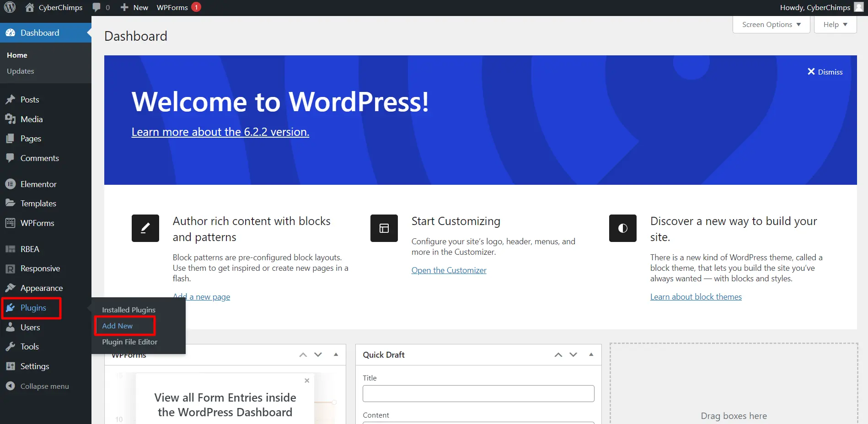Open the Updates submenu item

(20, 71)
